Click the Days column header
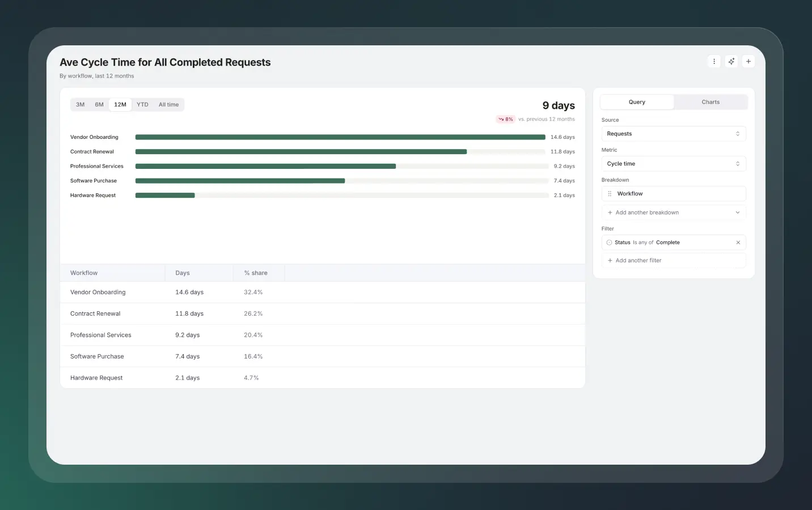812x510 pixels. (x=183, y=273)
